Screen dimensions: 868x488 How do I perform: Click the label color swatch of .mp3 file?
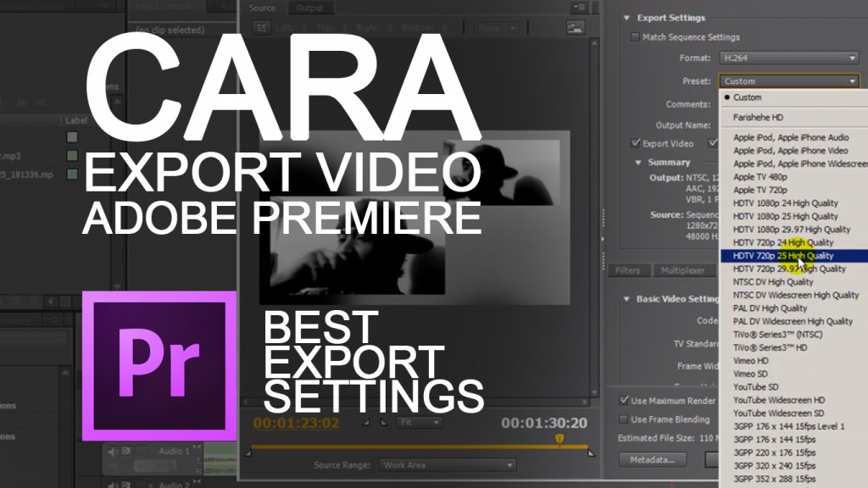pyautogui.click(x=72, y=156)
